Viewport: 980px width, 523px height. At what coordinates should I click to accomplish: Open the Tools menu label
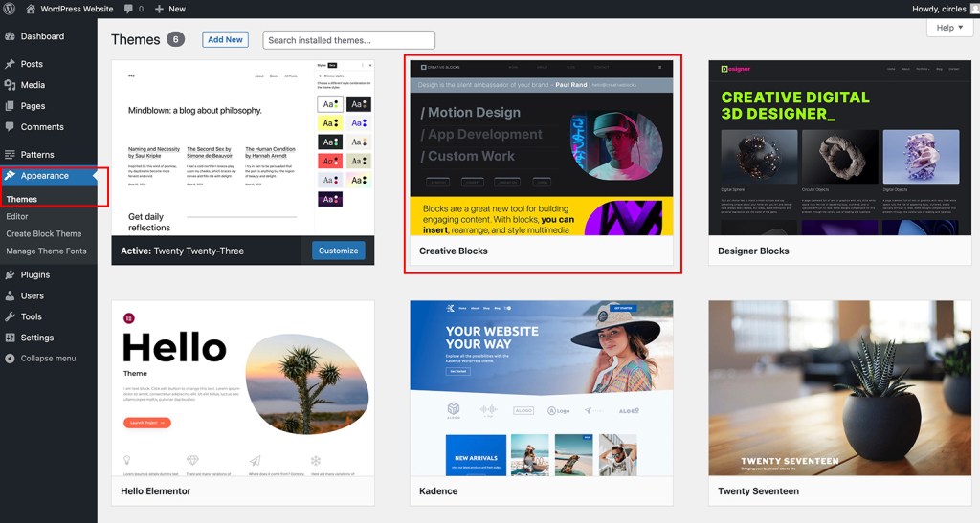coord(32,316)
